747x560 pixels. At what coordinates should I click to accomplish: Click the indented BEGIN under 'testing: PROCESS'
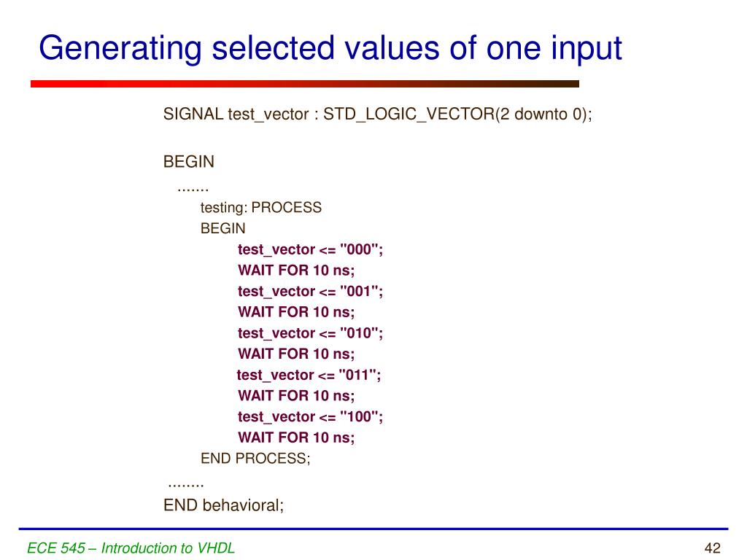[x=222, y=228]
